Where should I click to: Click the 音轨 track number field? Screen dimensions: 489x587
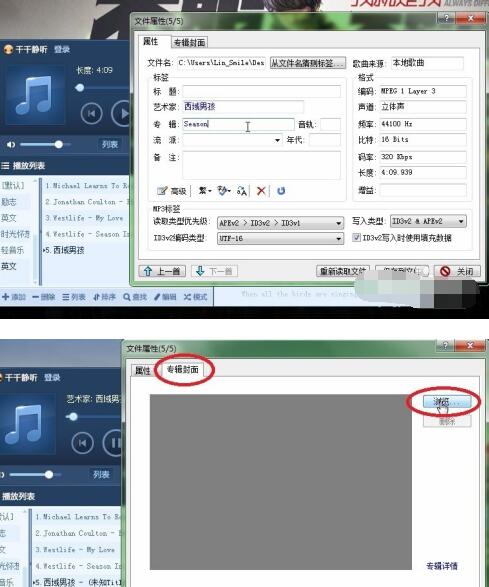click(330, 124)
